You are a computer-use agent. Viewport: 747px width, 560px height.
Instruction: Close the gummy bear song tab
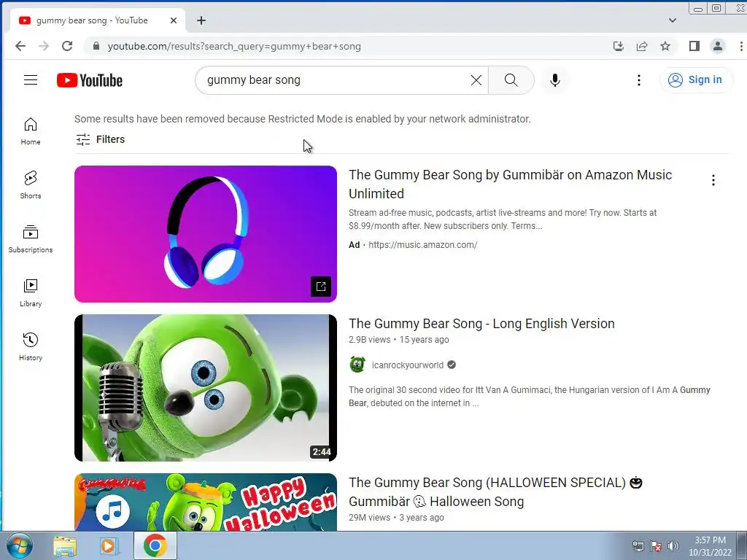(x=174, y=20)
